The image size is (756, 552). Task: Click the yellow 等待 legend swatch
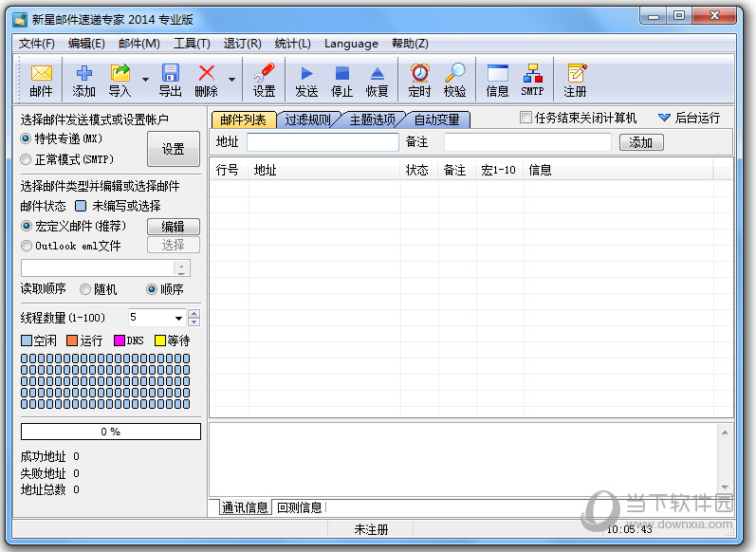[x=160, y=340]
